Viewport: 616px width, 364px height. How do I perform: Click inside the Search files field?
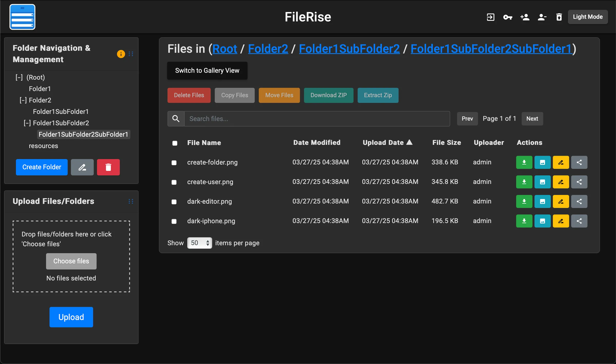coord(308,119)
